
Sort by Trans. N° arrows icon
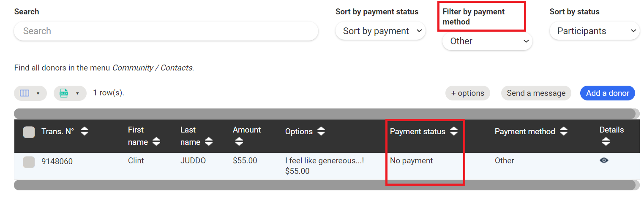[x=85, y=131]
